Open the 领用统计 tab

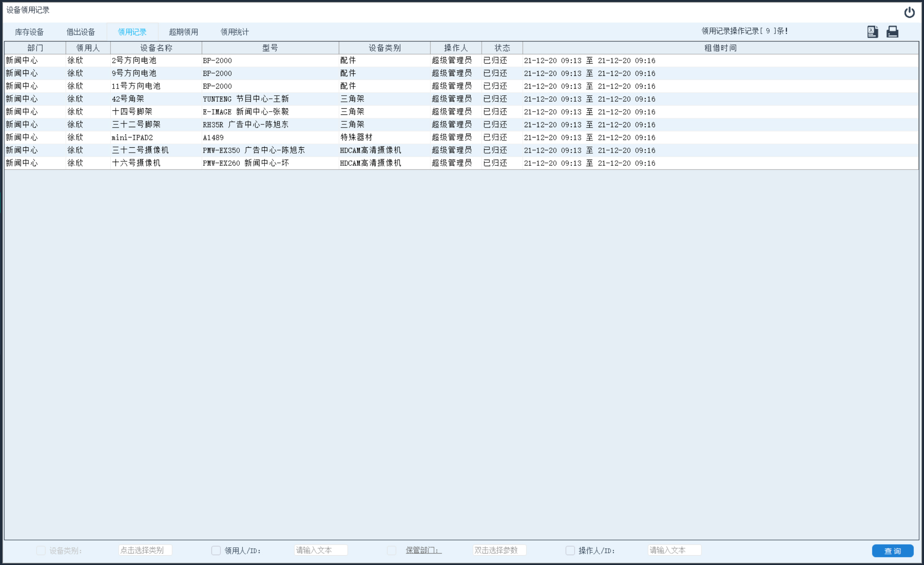234,32
